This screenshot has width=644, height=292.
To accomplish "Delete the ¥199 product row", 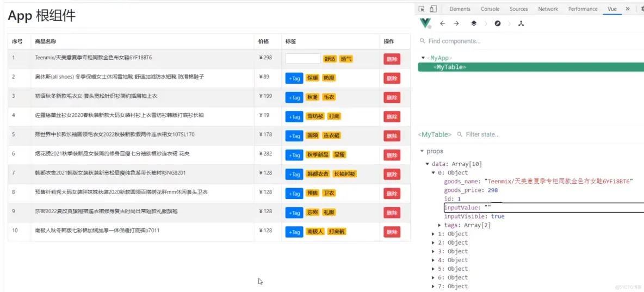I will click(x=392, y=97).
